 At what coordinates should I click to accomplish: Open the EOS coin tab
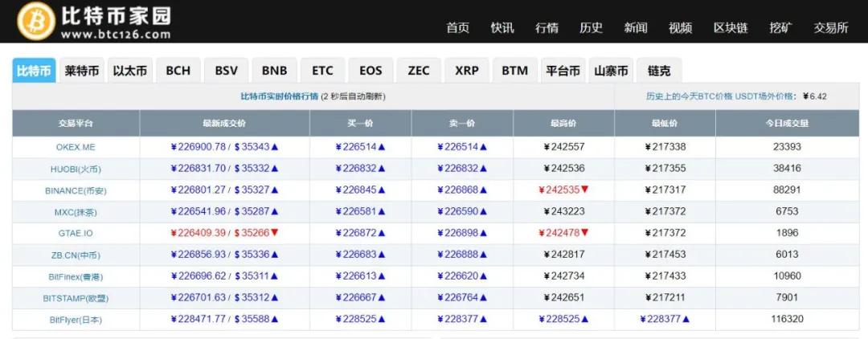click(371, 71)
